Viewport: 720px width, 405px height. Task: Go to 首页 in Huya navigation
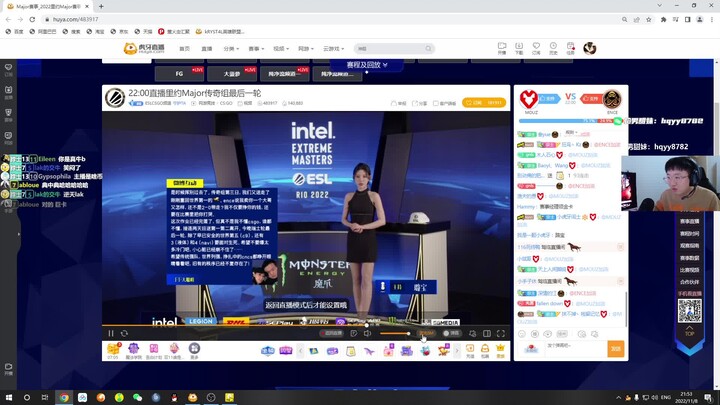point(184,48)
